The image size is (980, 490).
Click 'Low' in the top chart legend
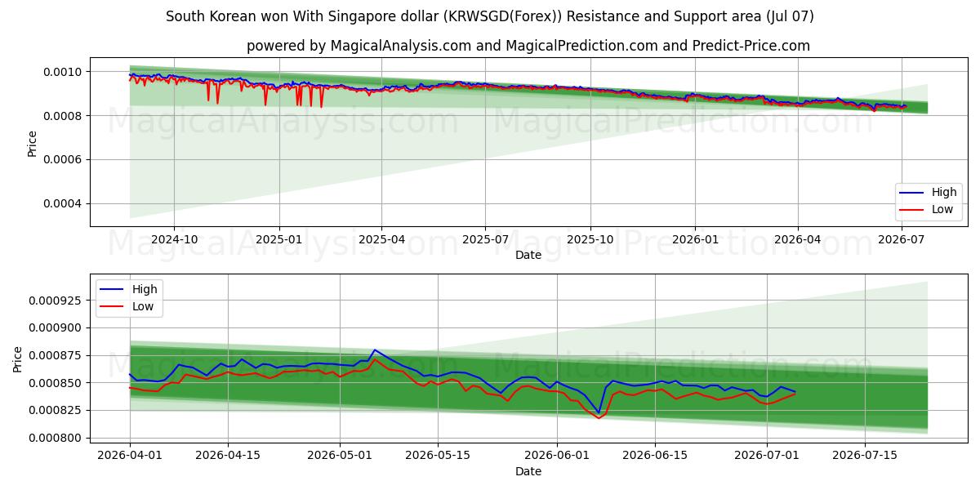[942, 209]
